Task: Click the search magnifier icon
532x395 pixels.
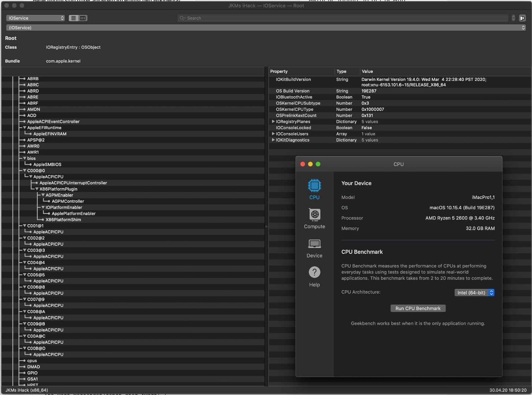Action: click(x=182, y=18)
